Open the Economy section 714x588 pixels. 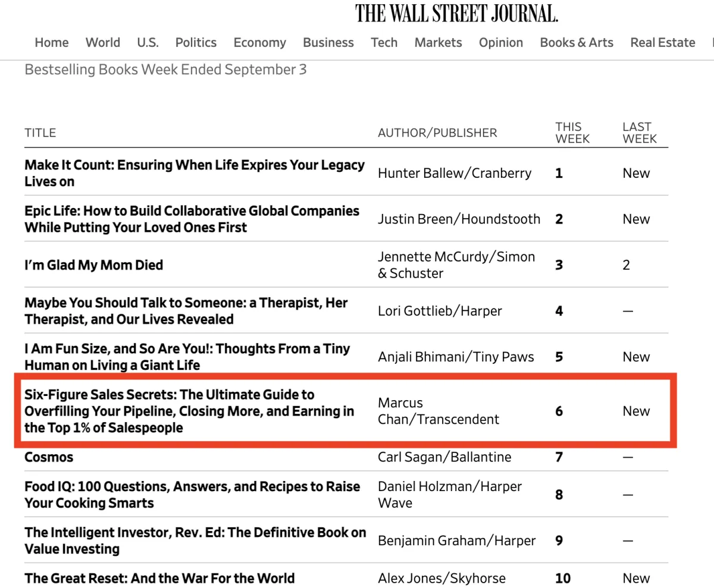259,43
